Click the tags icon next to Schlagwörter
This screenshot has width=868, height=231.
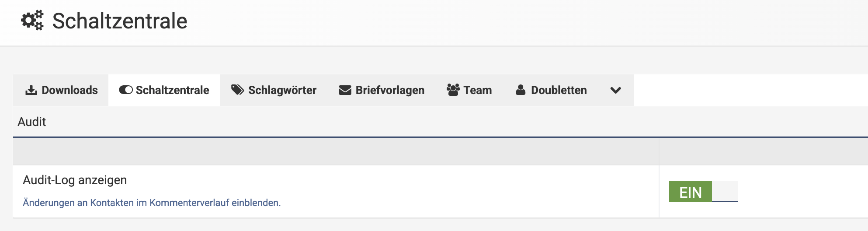237,90
